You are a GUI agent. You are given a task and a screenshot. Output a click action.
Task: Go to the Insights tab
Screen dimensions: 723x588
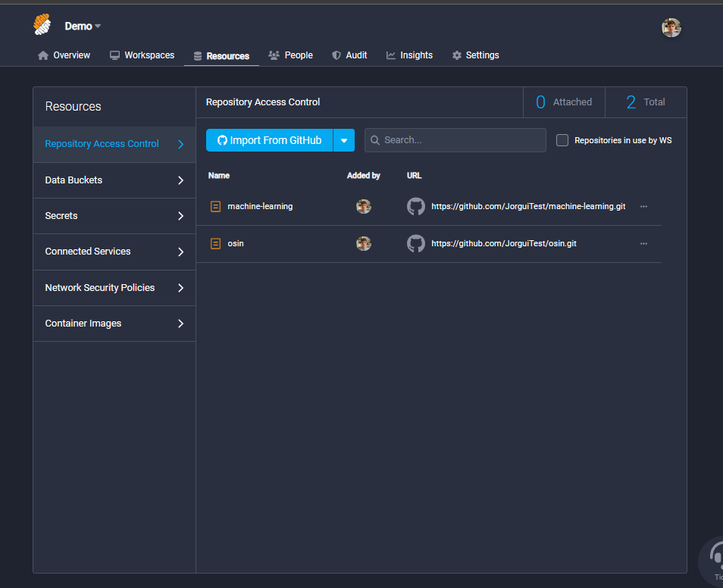tap(409, 55)
